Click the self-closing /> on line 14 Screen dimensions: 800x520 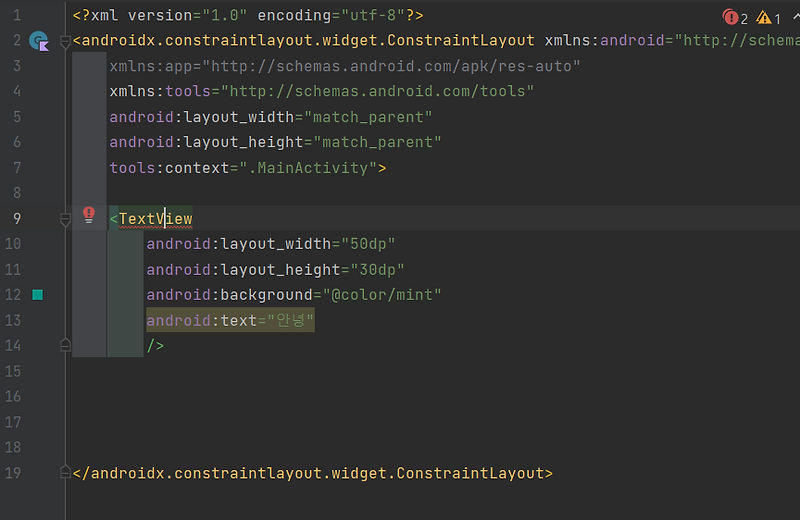tap(156, 346)
